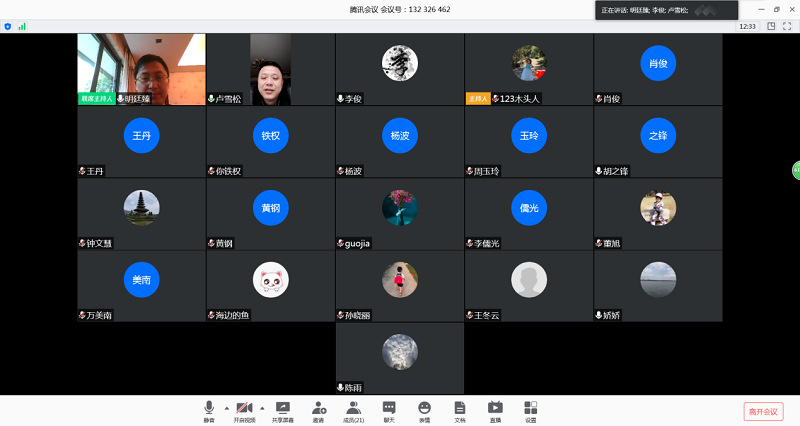Click the red 离开会议 leave meeting button
The width and height of the screenshot is (800, 426).
[763, 411]
